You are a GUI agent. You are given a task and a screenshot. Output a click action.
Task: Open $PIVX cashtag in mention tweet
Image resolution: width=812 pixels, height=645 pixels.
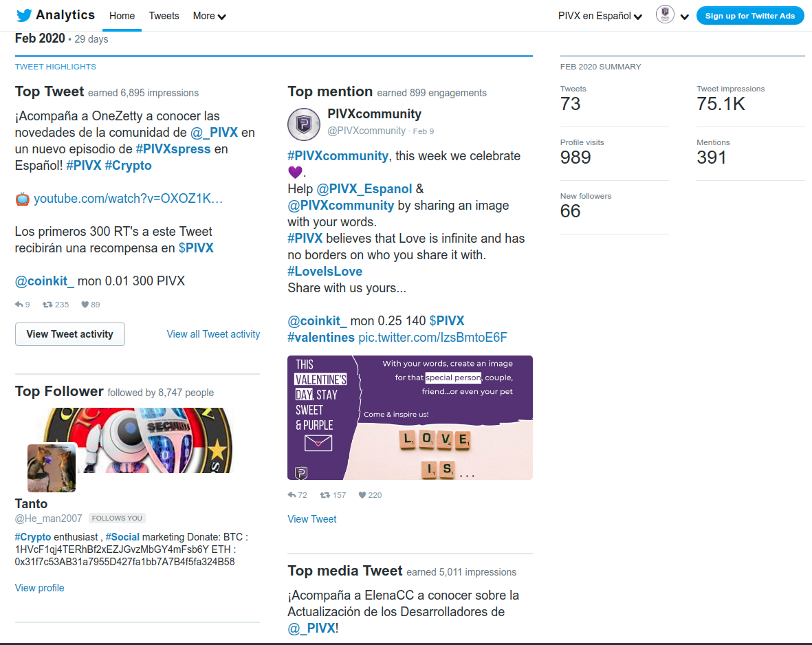(447, 321)
